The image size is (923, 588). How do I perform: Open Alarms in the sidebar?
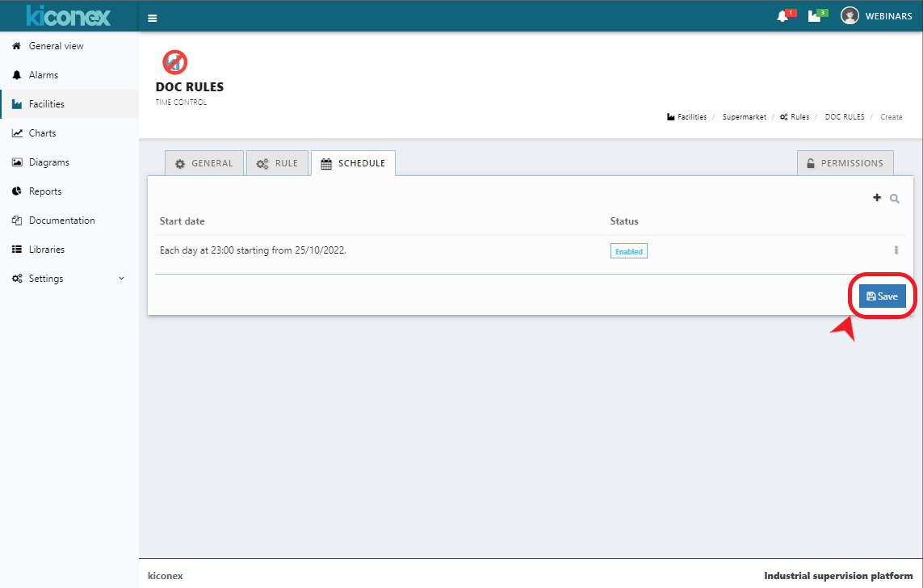pyautogui.click(x=44, y=75)
